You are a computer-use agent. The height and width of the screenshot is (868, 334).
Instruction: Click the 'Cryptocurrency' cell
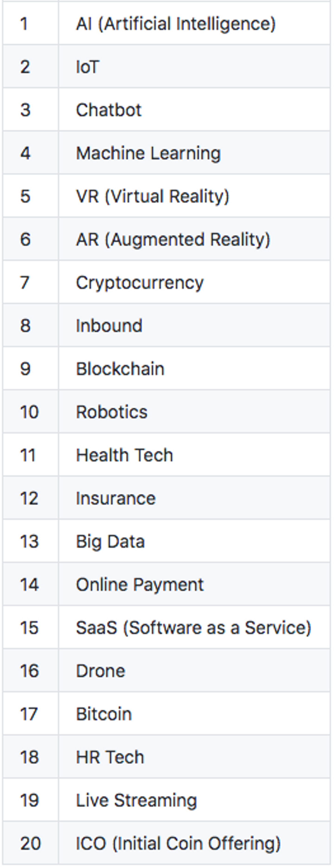tap(140, 283)
